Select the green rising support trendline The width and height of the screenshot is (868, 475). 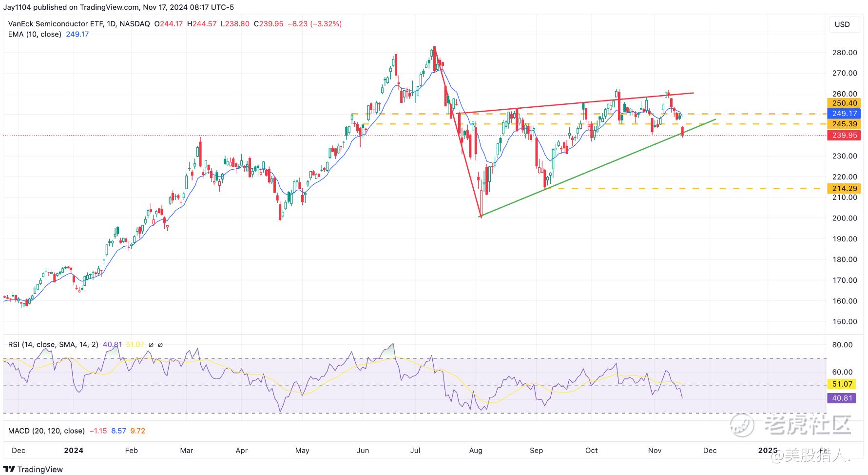coord(598,168)
